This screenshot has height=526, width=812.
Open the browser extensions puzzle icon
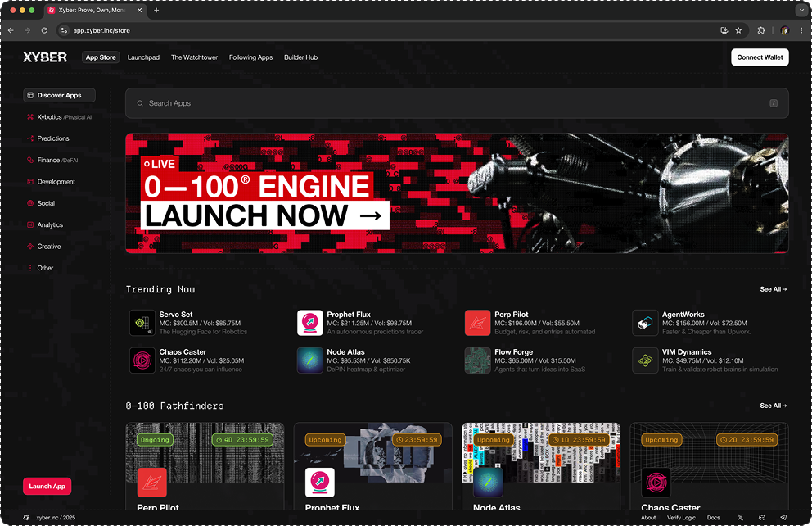point(761,30)
